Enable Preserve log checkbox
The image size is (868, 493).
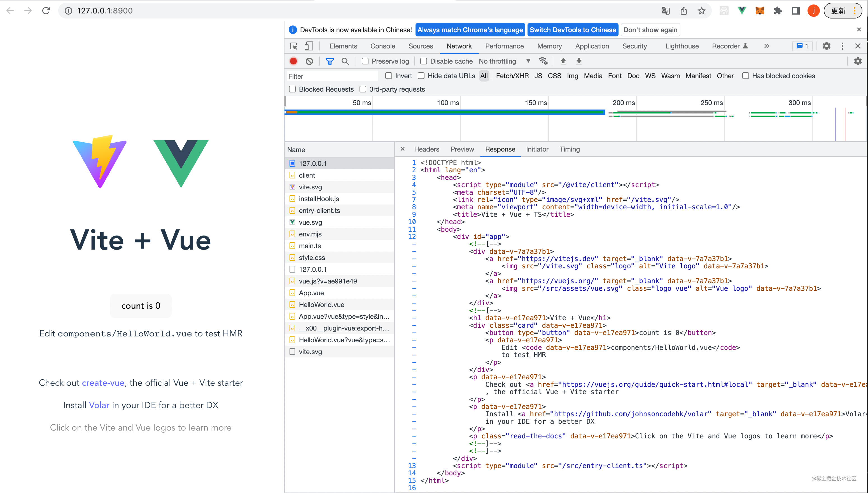coord(365,61)
